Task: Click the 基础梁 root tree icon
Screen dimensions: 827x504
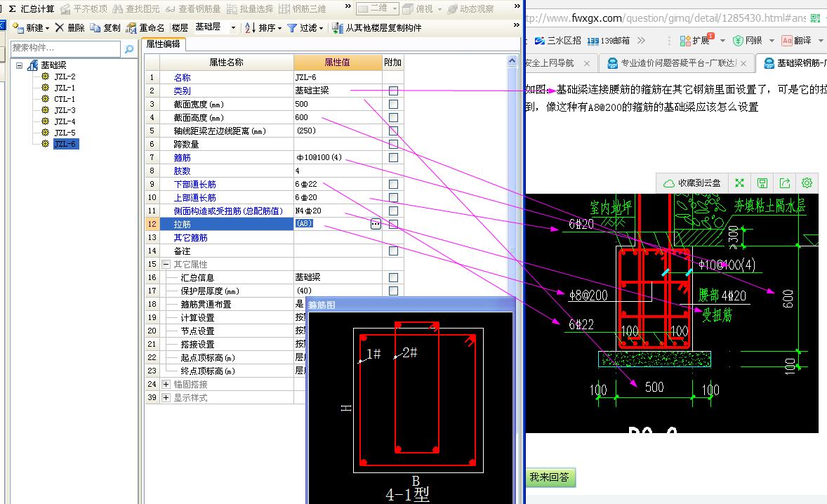Action: [x=33, y=65]
